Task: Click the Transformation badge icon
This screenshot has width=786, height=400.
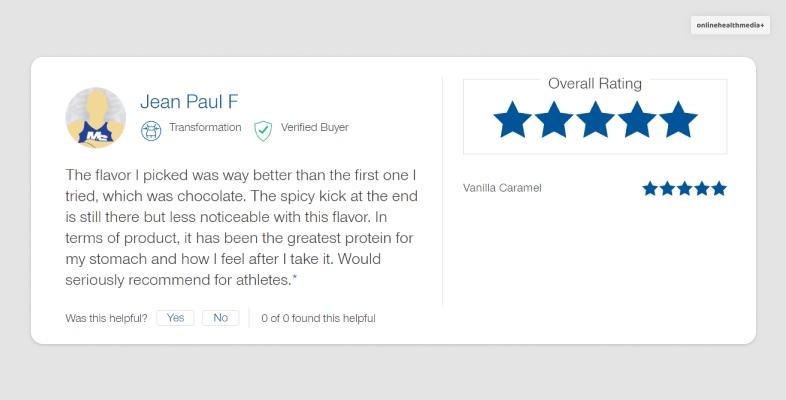Action: point(151,129)
